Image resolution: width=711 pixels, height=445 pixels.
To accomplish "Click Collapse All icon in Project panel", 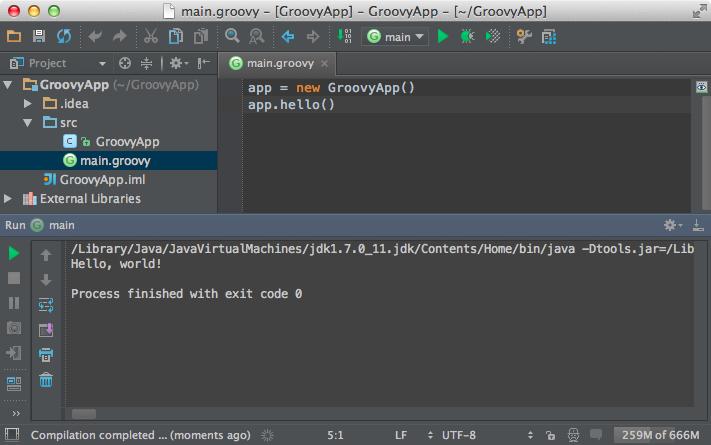I will click(x=146, y=63).
